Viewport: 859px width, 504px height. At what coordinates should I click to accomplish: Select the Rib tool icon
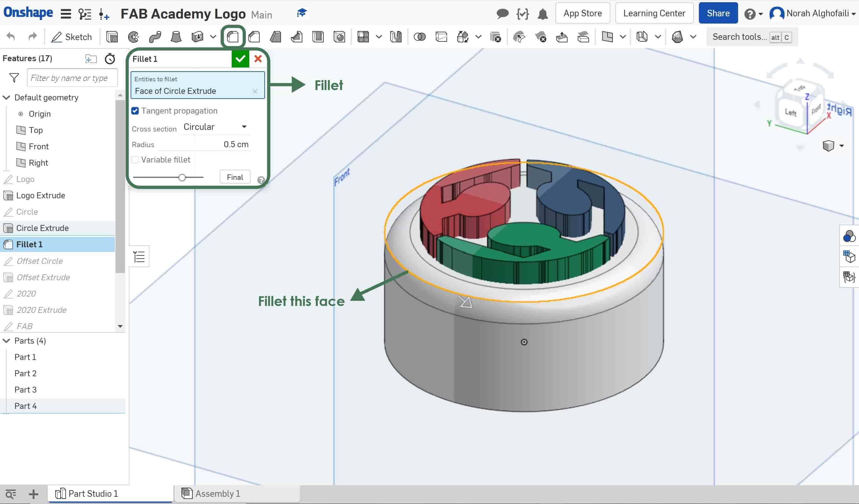[x=297, y=37]
